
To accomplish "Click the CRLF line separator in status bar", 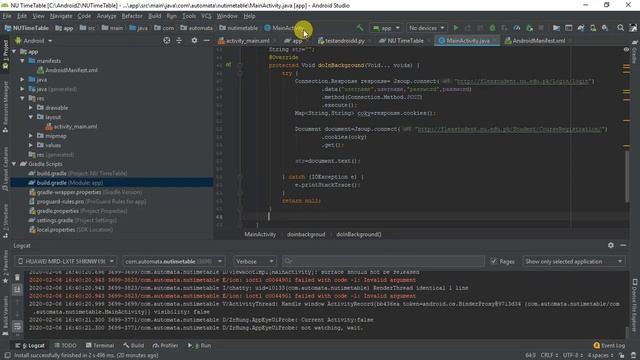I will (x=549, y=356).
